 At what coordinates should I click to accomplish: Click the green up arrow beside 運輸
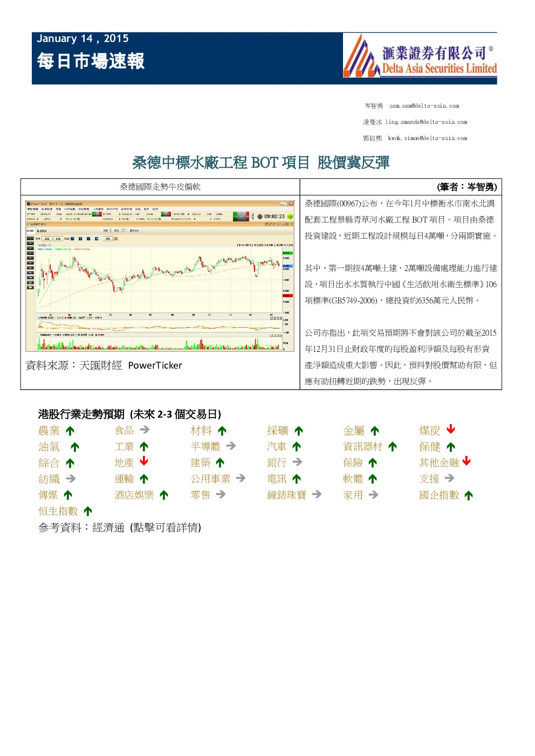[144, 479]
